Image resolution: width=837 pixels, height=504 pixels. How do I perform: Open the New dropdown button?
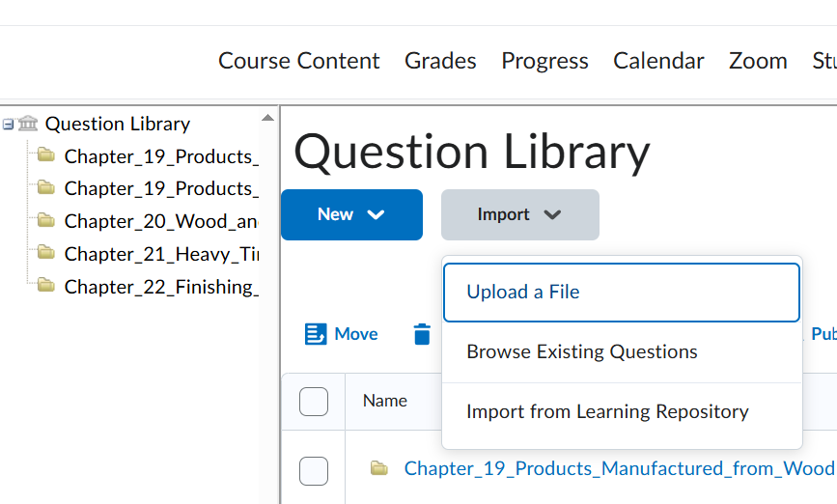click(351, 214)
